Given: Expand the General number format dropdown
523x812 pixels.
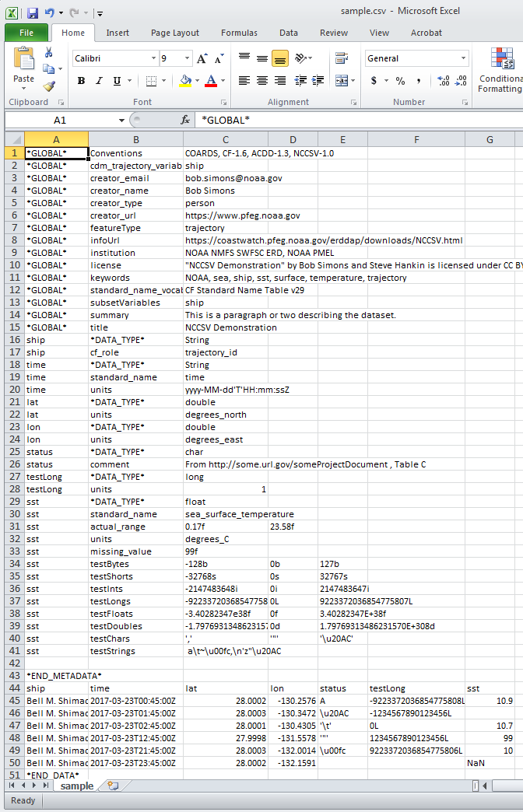Looking at the screenshot, I should [464, 58].
